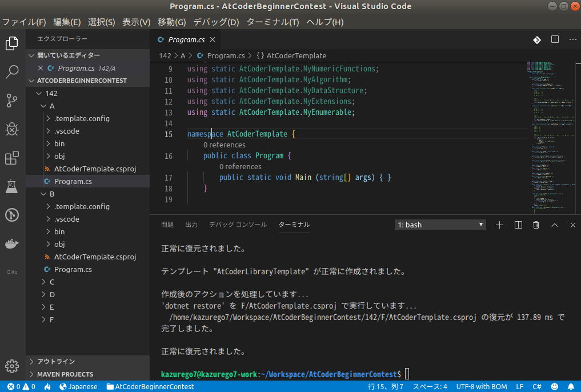Open the terminal selector dropdown 1: bash
The height and width of the screenshot is (392, 581).
coord(440,225)
